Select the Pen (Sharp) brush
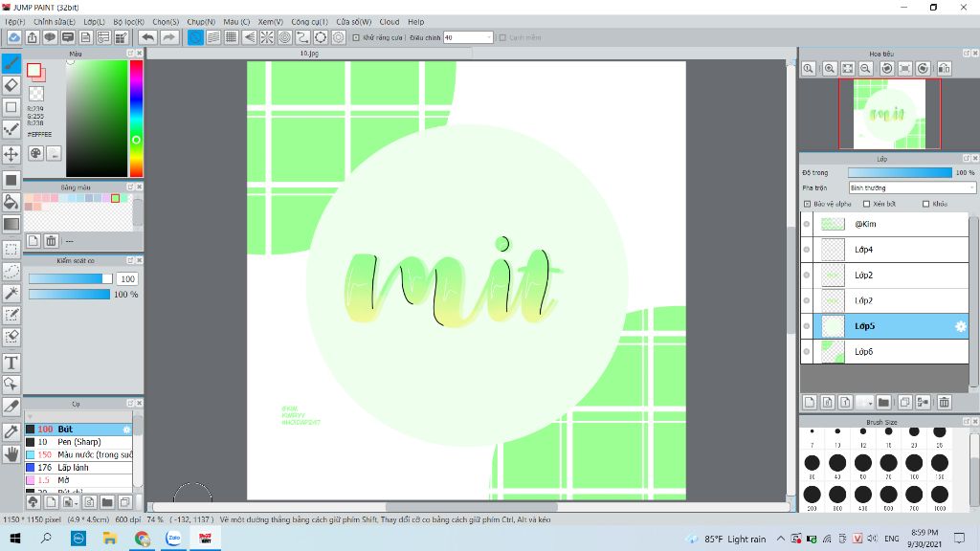The height and width of the screenshot is (551, 980). 78,442
